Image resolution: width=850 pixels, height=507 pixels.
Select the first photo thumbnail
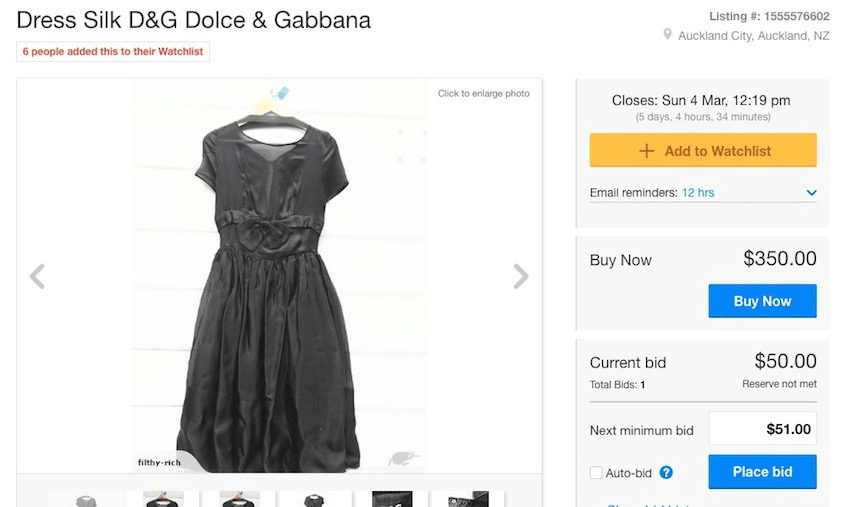click(85, 499)
